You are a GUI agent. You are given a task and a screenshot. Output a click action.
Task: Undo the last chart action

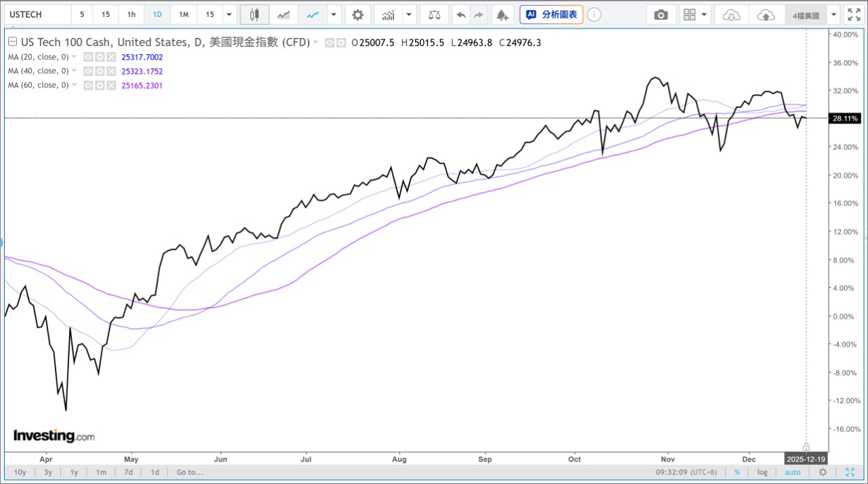point(460,14)
